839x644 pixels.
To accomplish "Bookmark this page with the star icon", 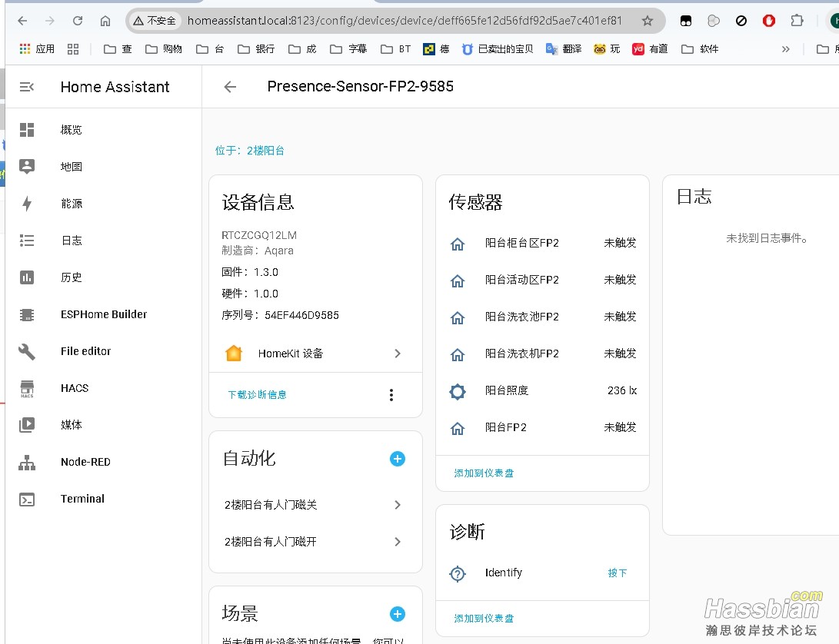I will point(648,21).
